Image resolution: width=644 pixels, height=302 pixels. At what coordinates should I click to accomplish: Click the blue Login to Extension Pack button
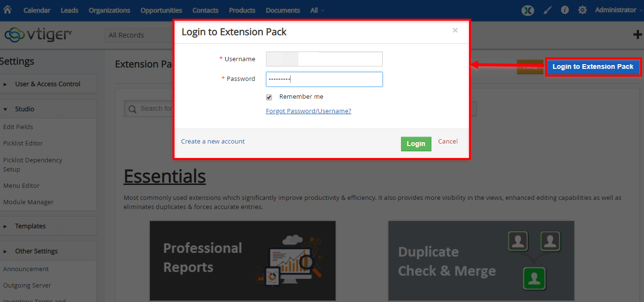pyautogui.click(x=593, y=66)
